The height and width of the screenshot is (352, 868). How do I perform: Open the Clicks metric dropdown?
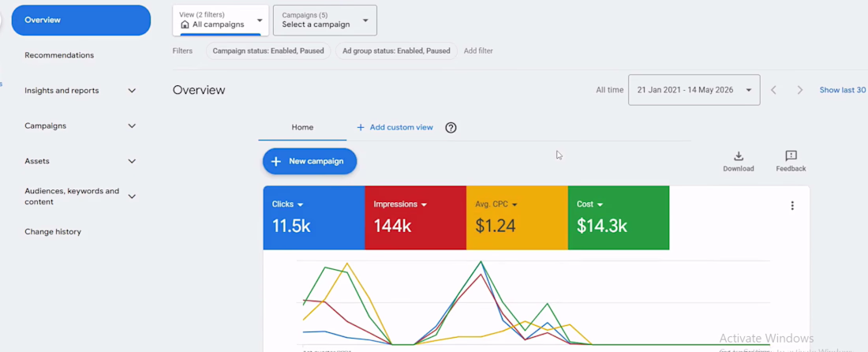click(288, 204)
